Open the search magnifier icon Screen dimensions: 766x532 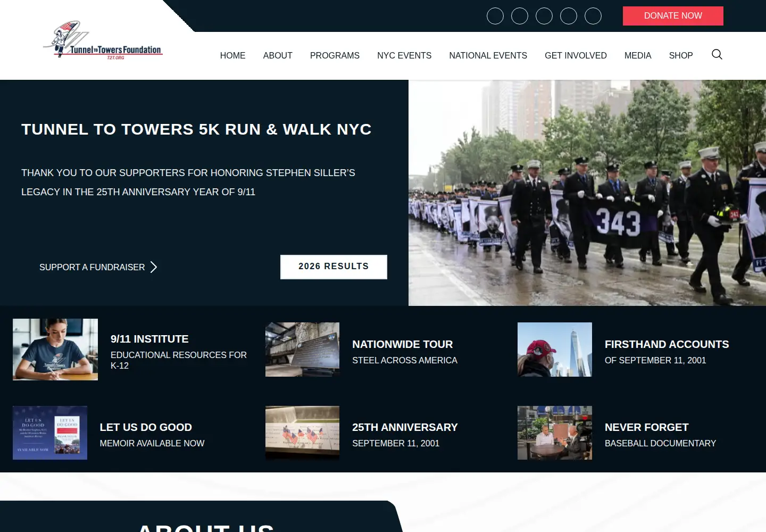tap(717, 54)
